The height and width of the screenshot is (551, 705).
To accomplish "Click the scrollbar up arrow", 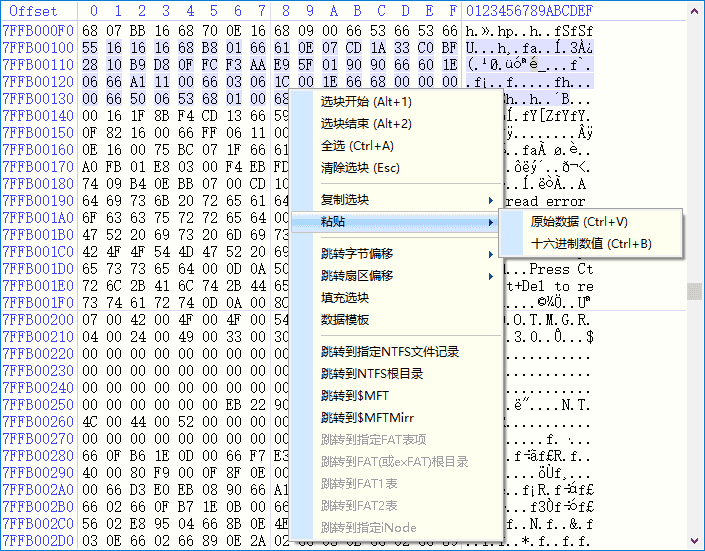I will pyautogui.click(x=694, y=9).
